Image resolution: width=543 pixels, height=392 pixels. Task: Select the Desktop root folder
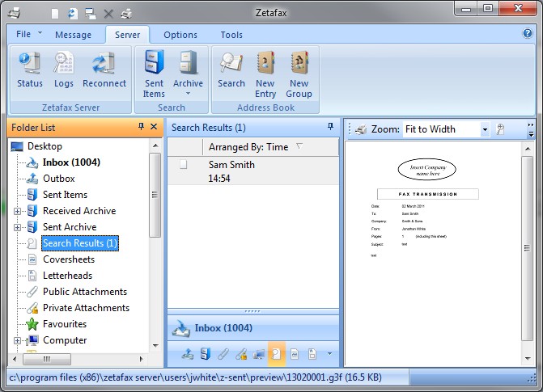[x=45, y=146]
